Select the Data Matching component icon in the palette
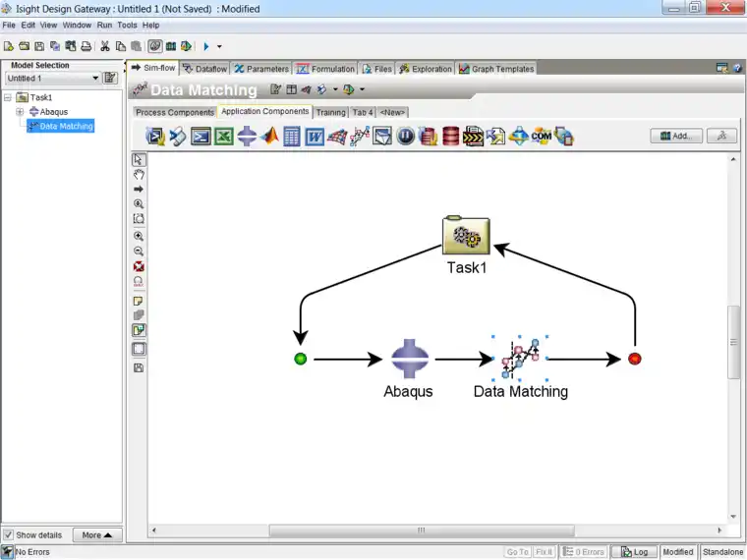This screenshot has width=747, height=560. click(360, 137)
